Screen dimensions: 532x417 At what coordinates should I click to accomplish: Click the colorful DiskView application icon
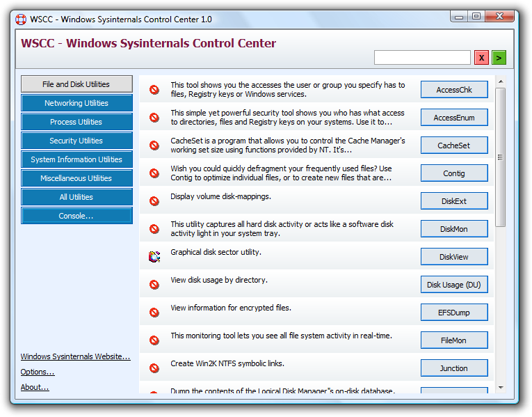click(154, 257)
